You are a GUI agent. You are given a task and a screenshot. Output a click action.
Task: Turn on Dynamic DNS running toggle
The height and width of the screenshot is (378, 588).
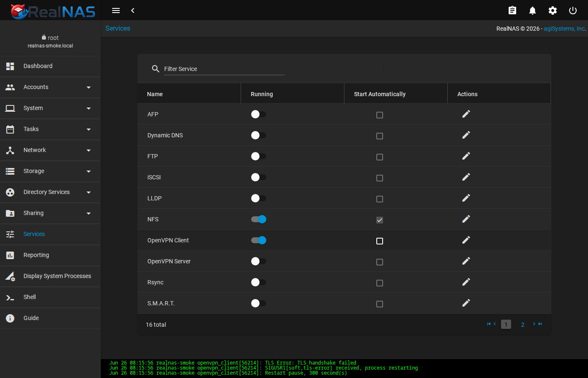click(259, 135)
